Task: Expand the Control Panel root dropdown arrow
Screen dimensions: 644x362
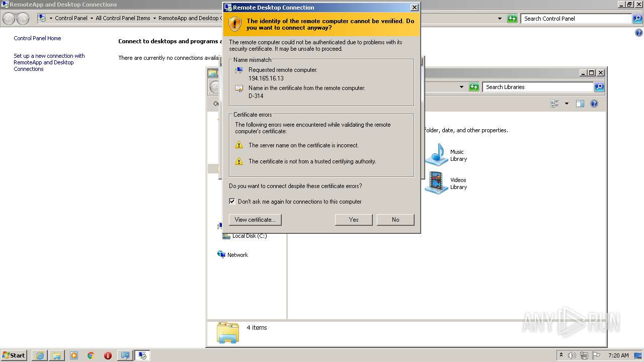Action: pyautogui.click(x=51, y=18)
